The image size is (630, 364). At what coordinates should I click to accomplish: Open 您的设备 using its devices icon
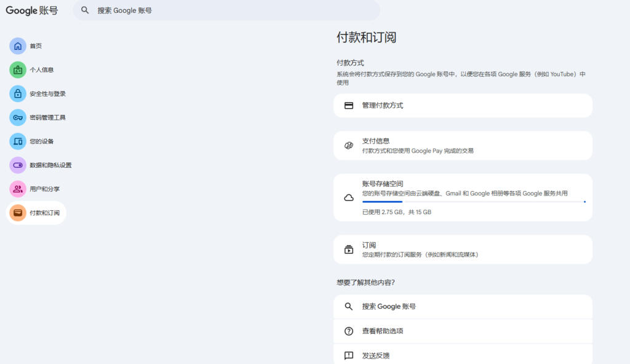coord(17,141)
